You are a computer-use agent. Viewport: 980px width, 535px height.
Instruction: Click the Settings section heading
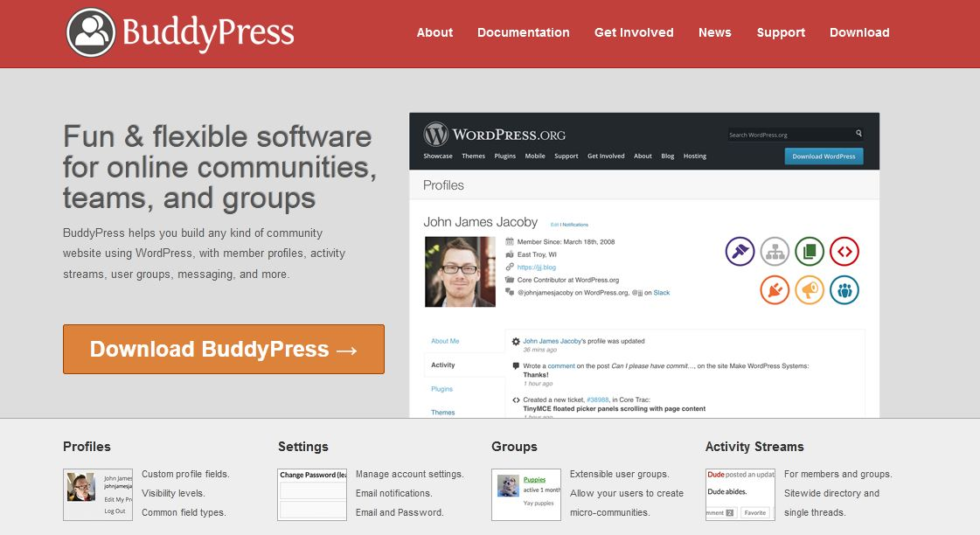pyautogui.click(x=303, y=447)
